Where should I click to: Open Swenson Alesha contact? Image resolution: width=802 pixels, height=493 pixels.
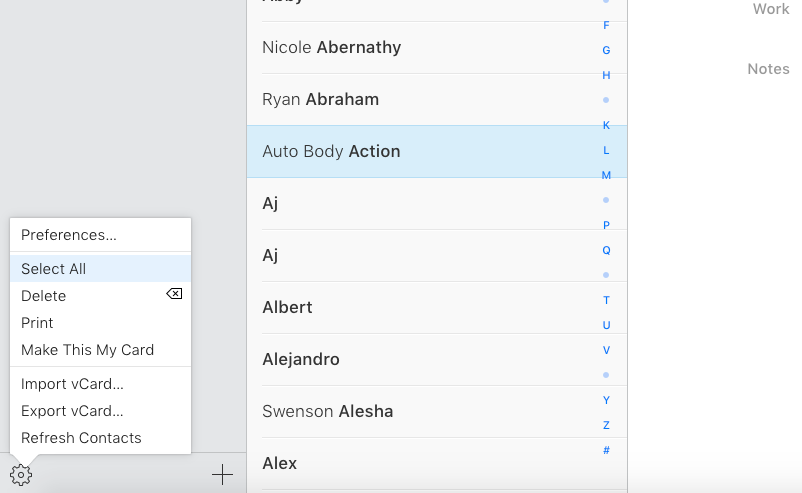coord(328,411)
